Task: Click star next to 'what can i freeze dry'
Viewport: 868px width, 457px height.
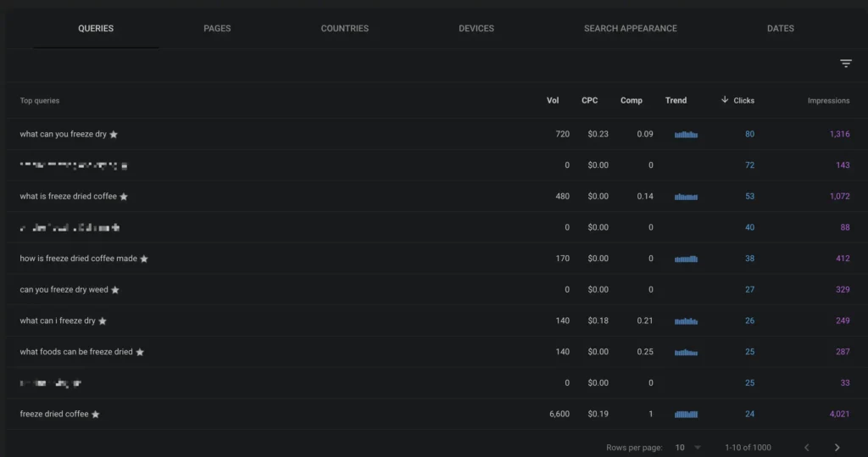Action: (x=103, y=321)
